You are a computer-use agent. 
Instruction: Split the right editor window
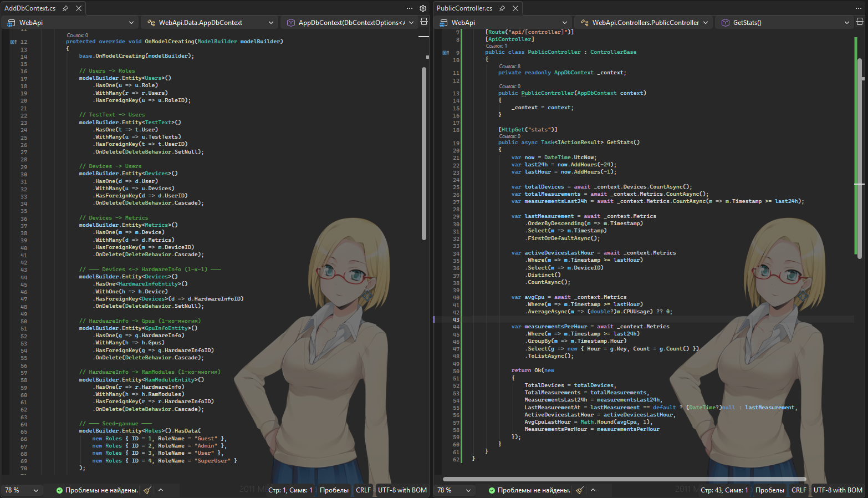(860, 22)
